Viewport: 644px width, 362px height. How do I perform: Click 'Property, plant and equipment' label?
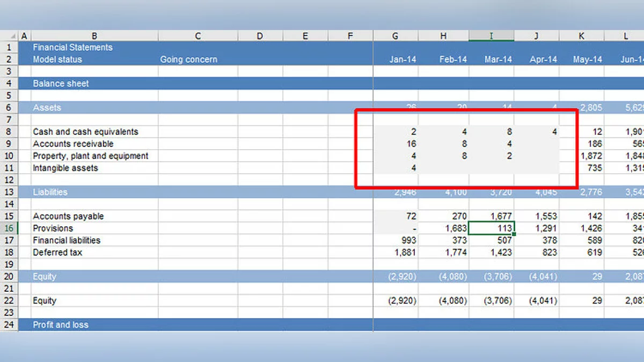tap(91, 156)
